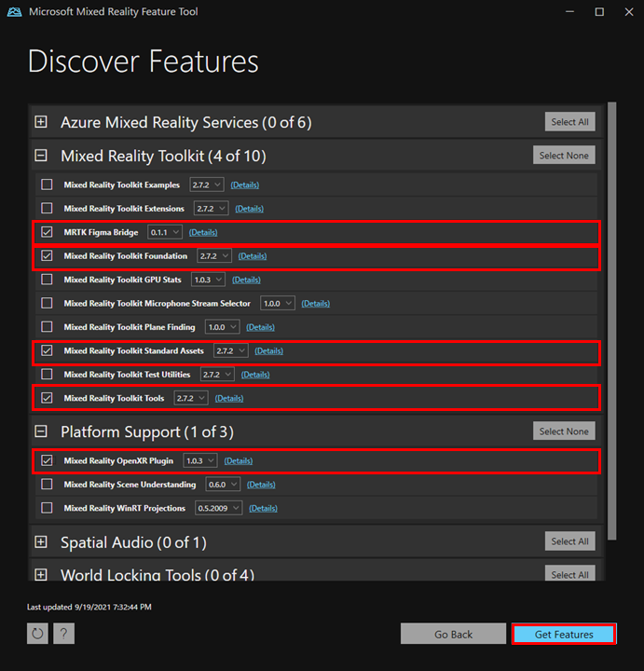644x671 pixels.
Task: Open Details link for Toolkit Tools
Action: [x=229, y=399]
